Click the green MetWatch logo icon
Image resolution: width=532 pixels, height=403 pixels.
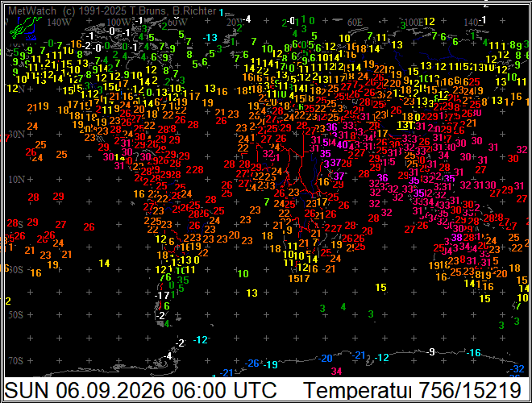pyautogui.click(x=25, y=28)
